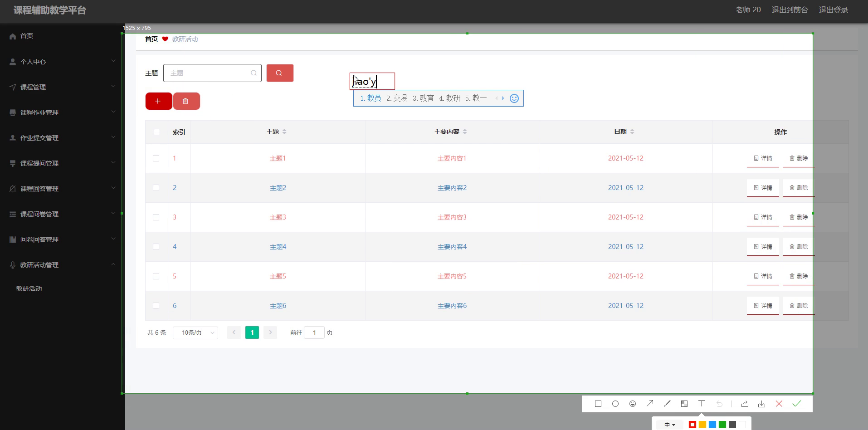Click the 退出登录 logout link
The width and height of the screenshot is (868, 430).
(x=833, y=10)
